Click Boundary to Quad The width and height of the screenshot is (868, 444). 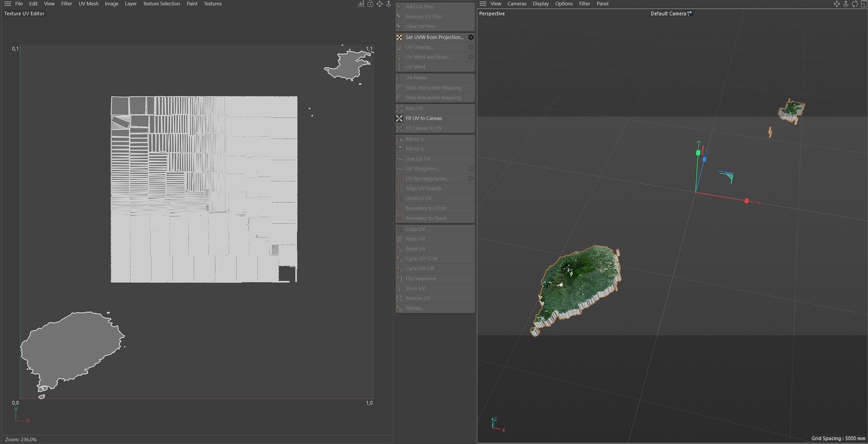pyautogui.click(x=435, y=218)
